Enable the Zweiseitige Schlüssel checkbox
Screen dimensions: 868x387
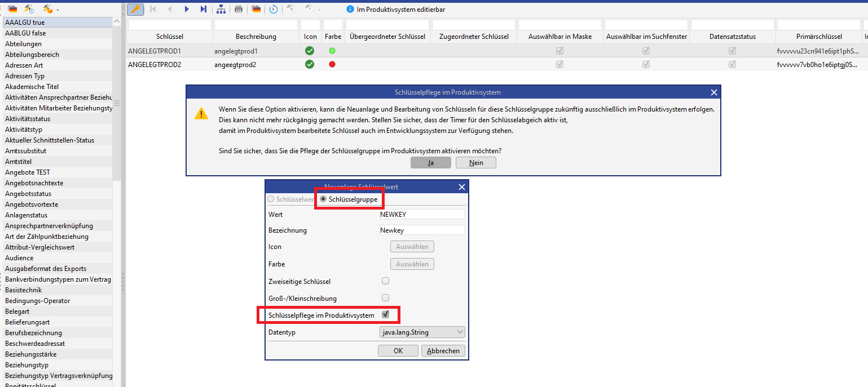(x=386, y=281)
